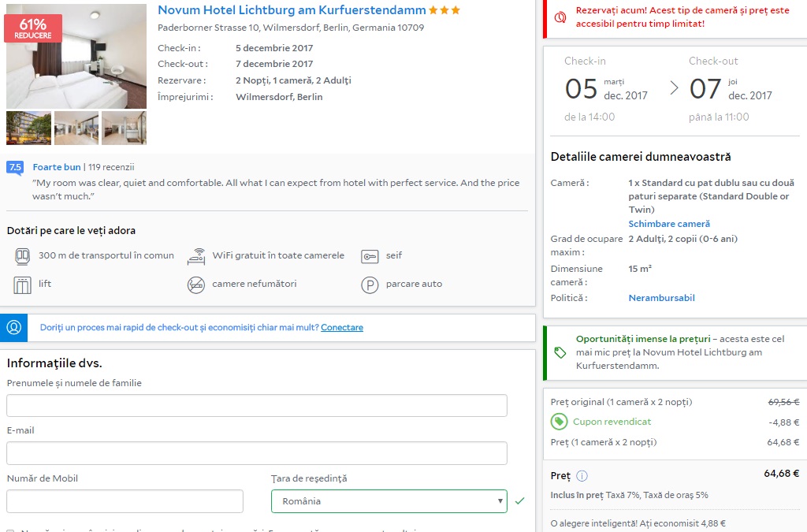Click the green price tag icon
The width and height of the screenshot is (807, 532).
[560, 352]
